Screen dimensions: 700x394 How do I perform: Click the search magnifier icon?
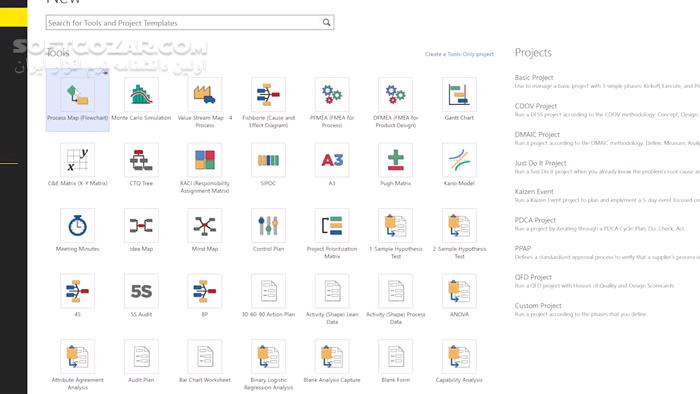tap(327, 22)
